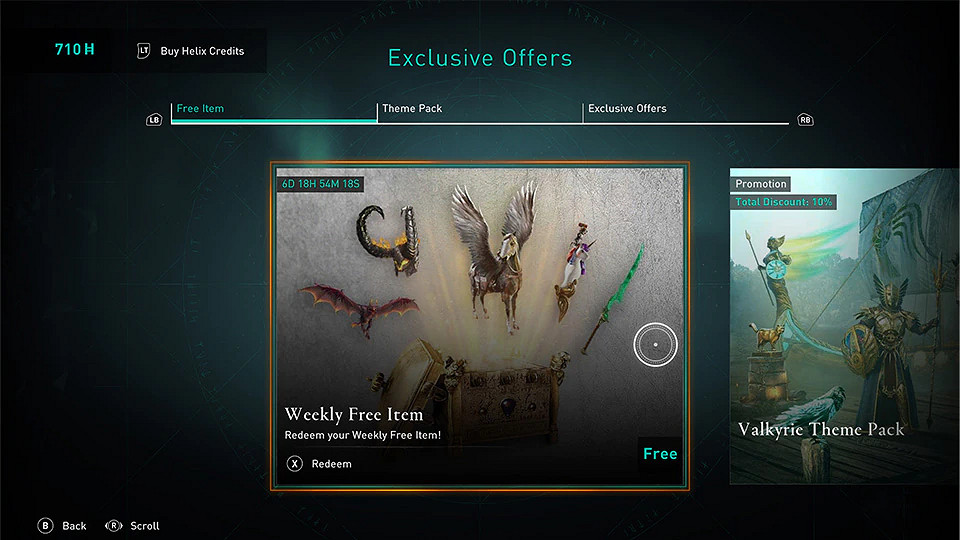Click the Total Discount 10% badge
This screenshot has height=540, width=960.
[783, 202]
